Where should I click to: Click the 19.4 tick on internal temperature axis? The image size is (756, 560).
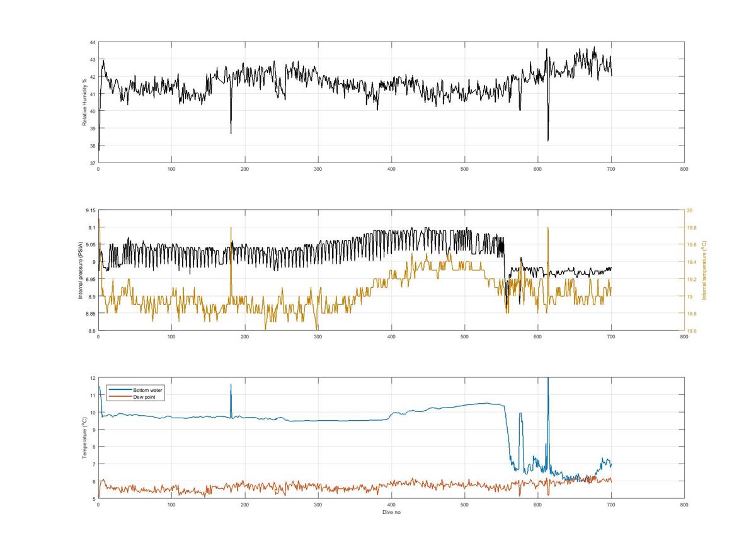tap(691, 262)
